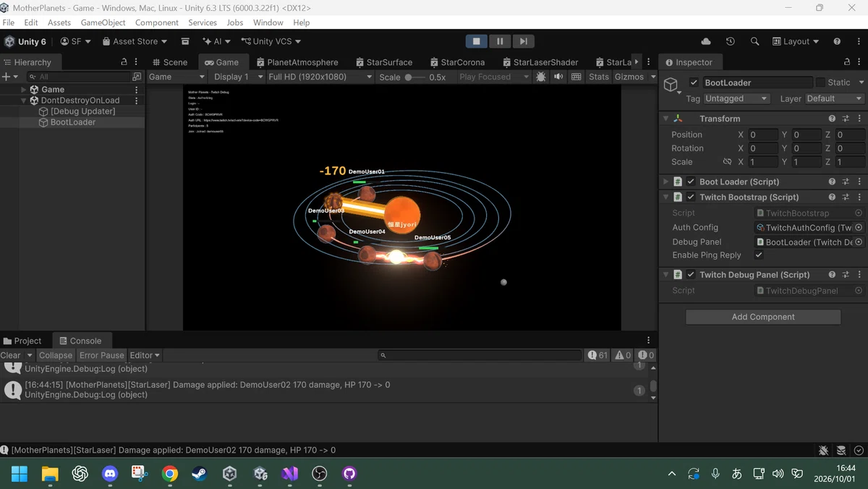Open Transform component preset icon

846,119
